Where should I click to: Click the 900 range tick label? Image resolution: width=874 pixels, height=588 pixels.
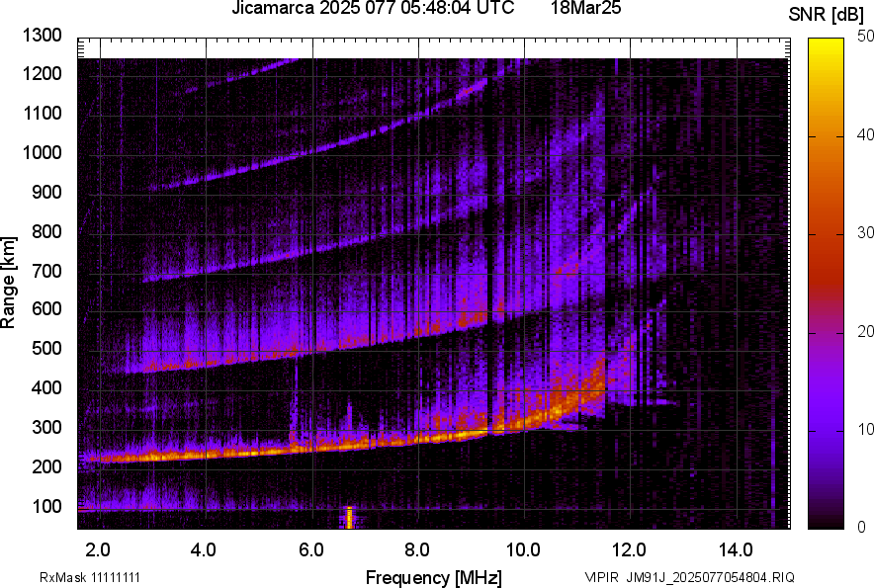(x=46, y=192)
